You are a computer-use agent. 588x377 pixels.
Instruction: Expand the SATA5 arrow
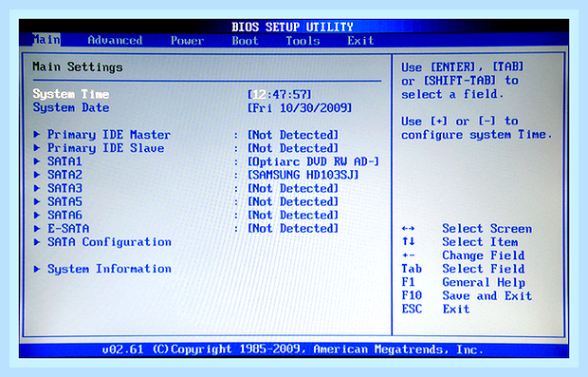point(37,201)
